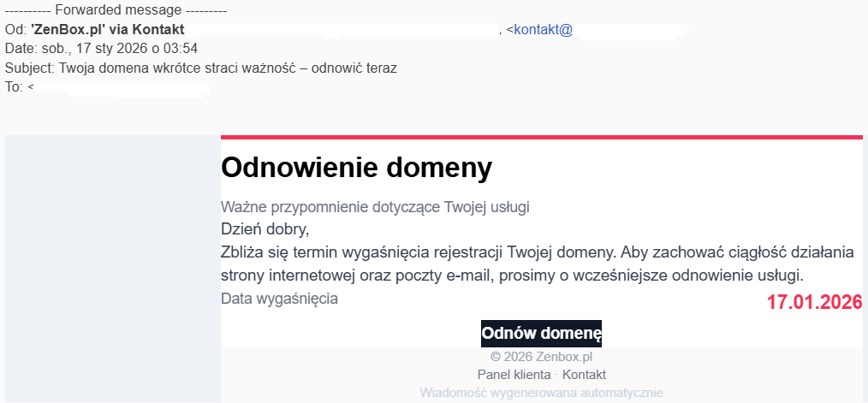Click the body line starting with strony internetowej

click(x=512, y=276)
